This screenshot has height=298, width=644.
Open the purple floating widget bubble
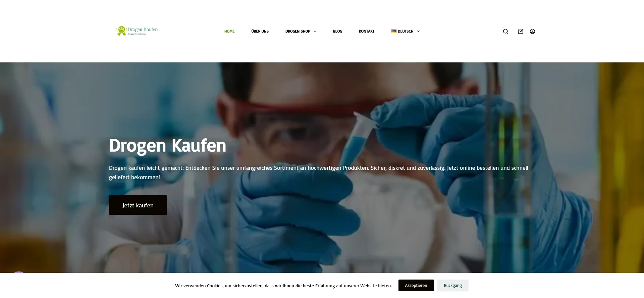[x=19, y=272]
